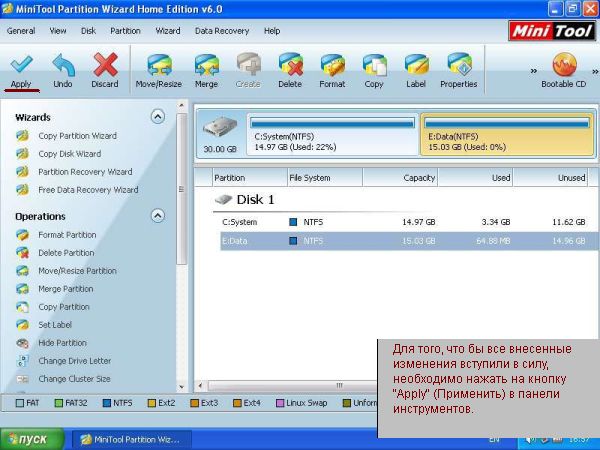
Task: Click the Copy toolbar icon
Action: 375,65
